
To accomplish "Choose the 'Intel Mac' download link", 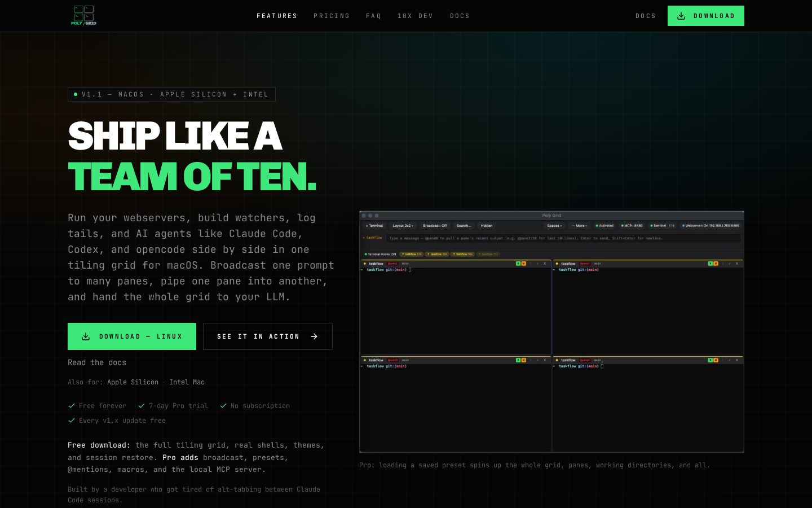I will tap(187, 382).
